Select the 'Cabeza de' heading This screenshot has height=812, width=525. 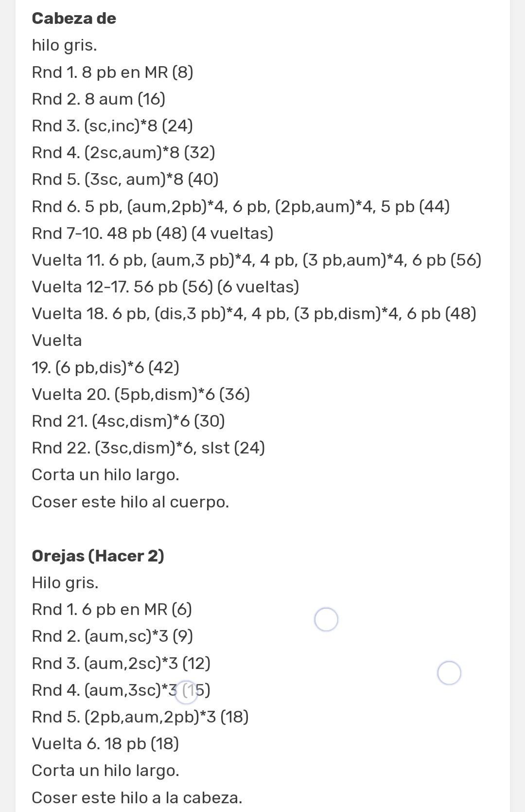(x=74, y=18)
